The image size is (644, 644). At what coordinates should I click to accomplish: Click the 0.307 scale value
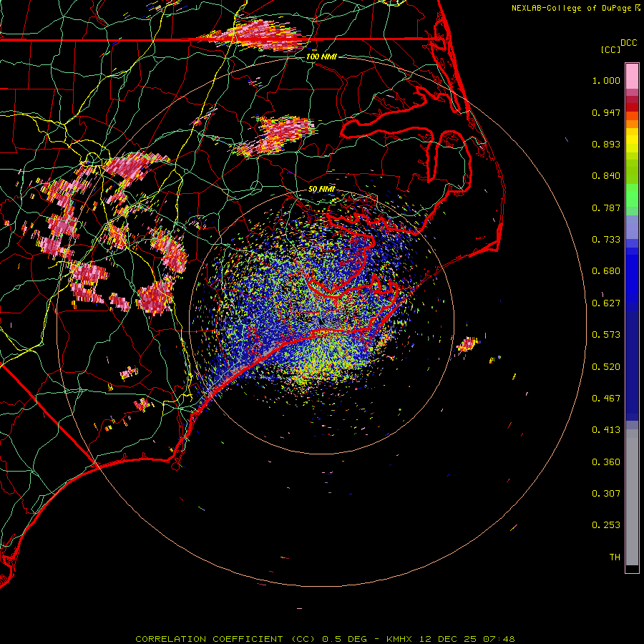click(x=606, y=494)
